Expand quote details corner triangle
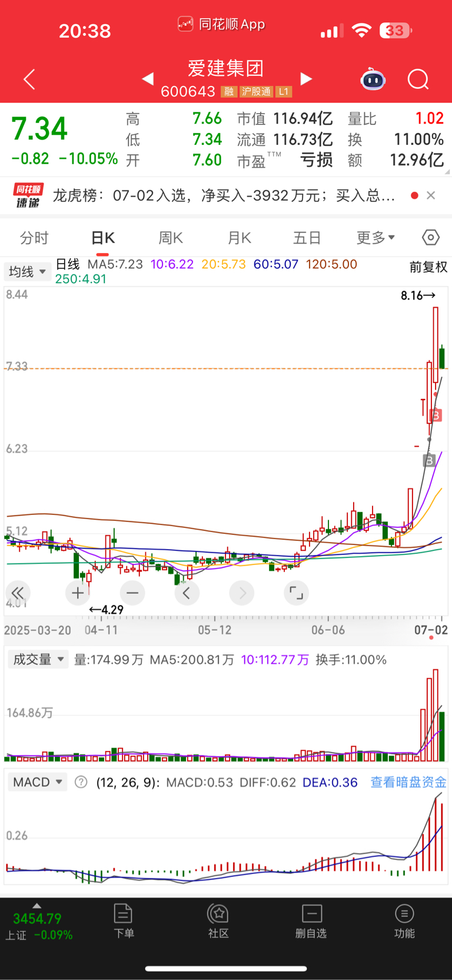The image size is (452, 980). point(448,172)
